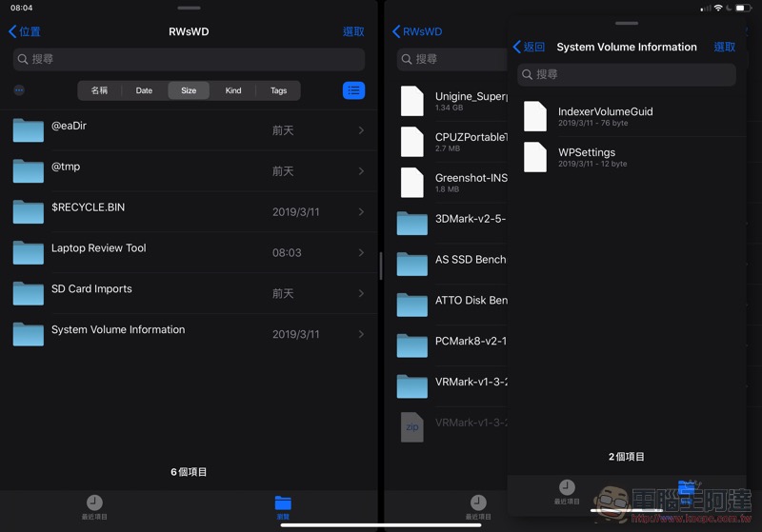
Task: Open Recents tab in middle window
Action: click(478, 507)
